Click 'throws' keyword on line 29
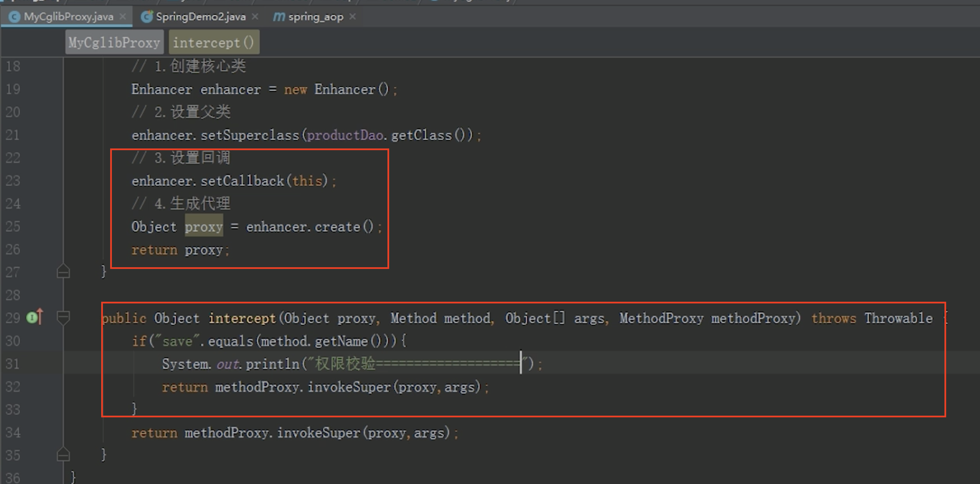Screen dimensions: 980x484 click(x=834, y=318)
